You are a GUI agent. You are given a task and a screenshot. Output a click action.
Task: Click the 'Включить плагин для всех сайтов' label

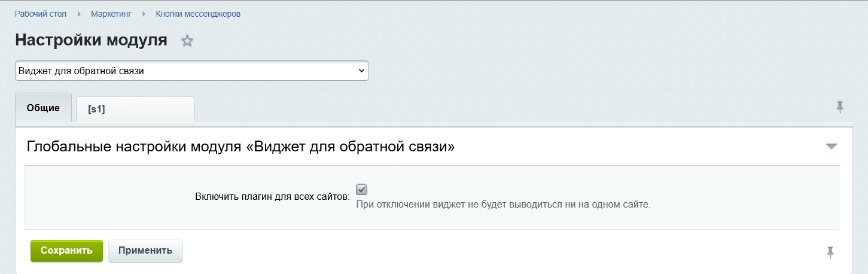[272, 196]
